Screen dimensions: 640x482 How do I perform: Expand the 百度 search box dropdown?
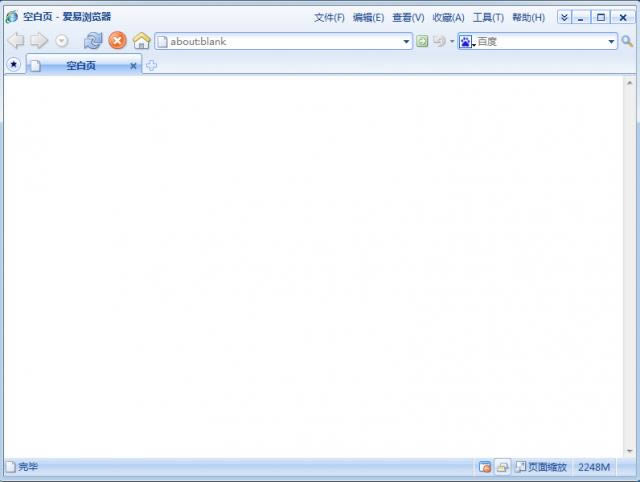pos(611,41)
